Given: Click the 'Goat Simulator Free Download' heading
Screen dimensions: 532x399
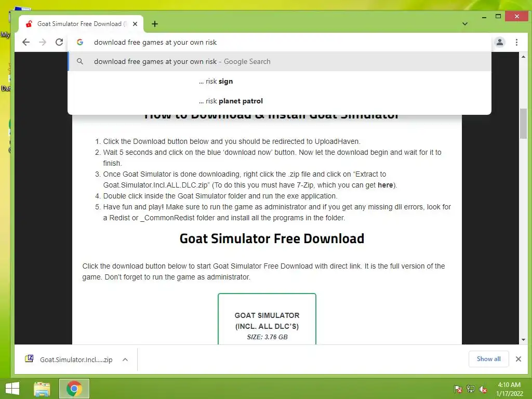Looking at the screenshot, I should tap(272, 238).
